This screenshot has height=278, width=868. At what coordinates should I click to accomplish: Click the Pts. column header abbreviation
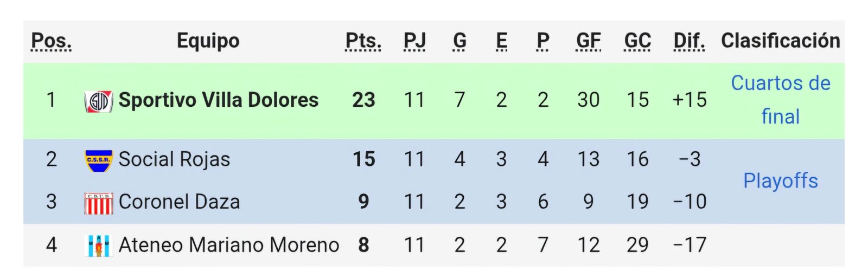(363, 41)
